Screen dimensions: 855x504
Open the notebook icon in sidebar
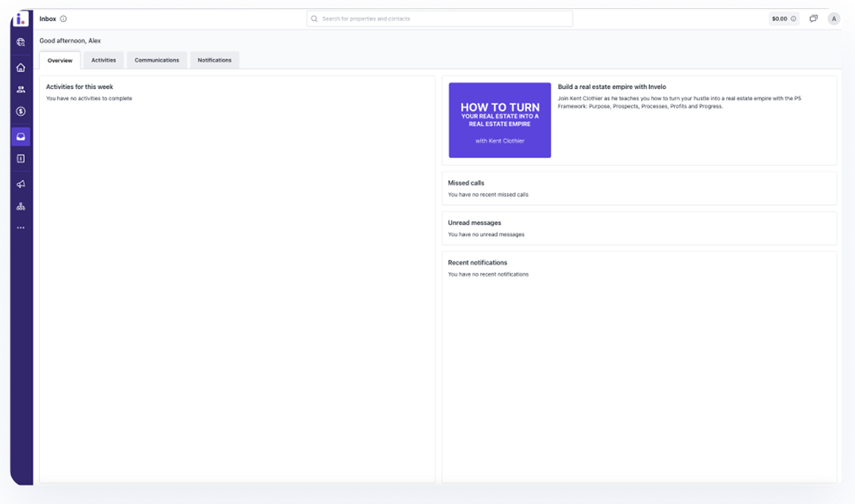click(x=21, y=159)
